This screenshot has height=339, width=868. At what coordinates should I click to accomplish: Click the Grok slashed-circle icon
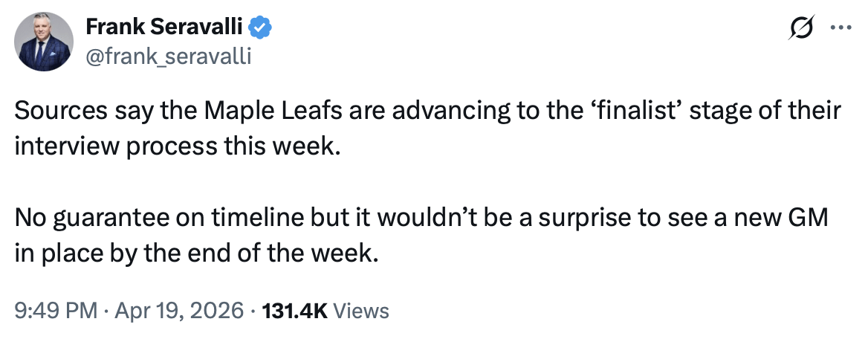pyautogui.click(x=802, y=29)
